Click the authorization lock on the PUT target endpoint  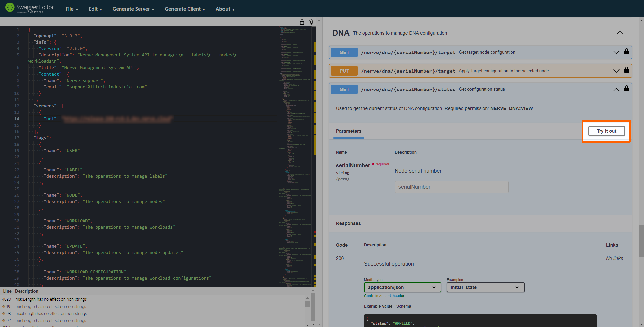coord(626,71)
